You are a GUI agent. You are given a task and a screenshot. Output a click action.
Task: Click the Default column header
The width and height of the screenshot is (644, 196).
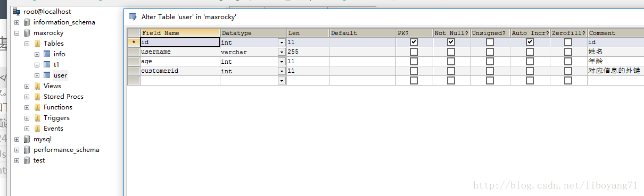363,33
